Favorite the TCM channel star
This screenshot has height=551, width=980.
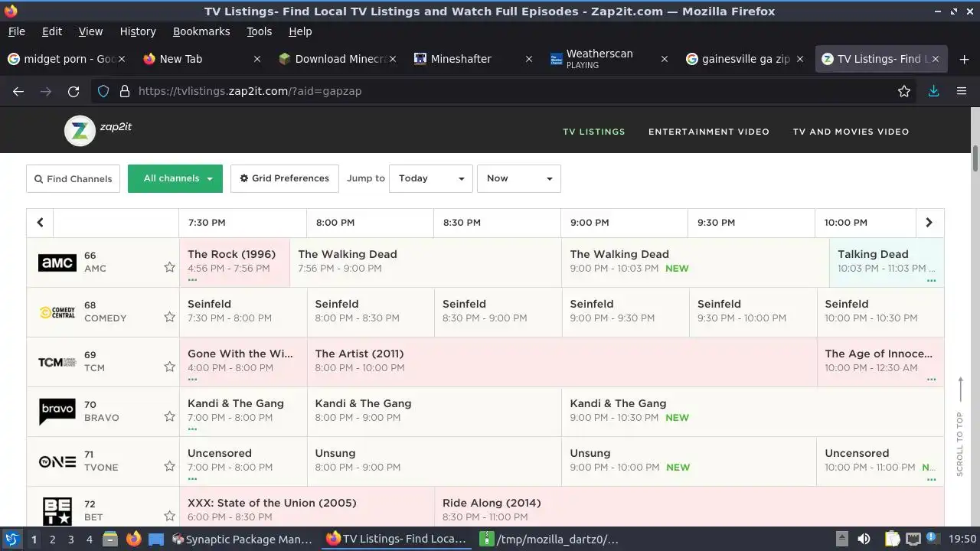169,367
